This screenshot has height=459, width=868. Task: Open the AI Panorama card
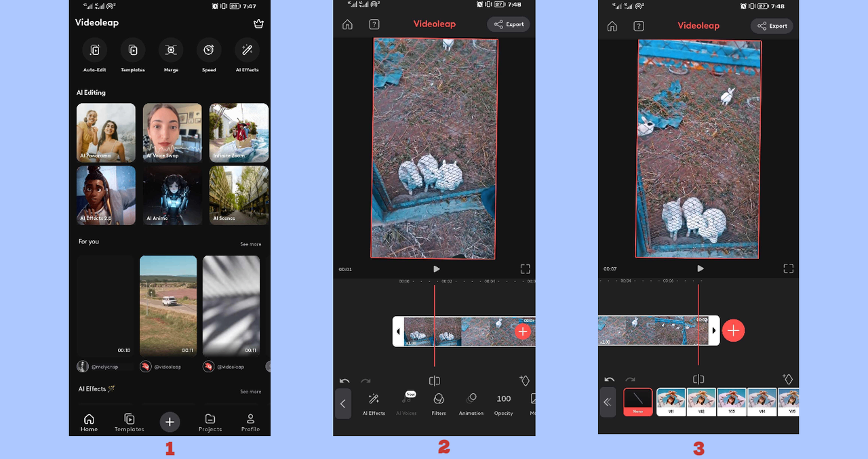pos(106,133)
